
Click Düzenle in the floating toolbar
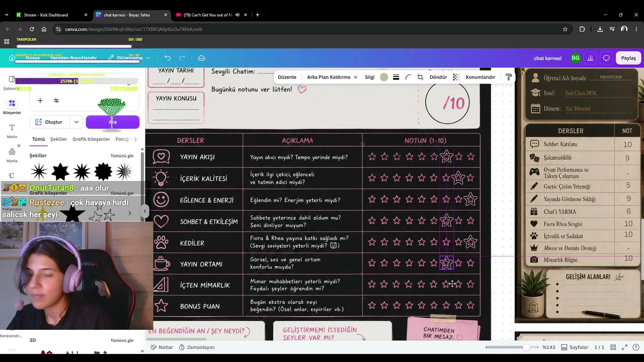[287, 77]
